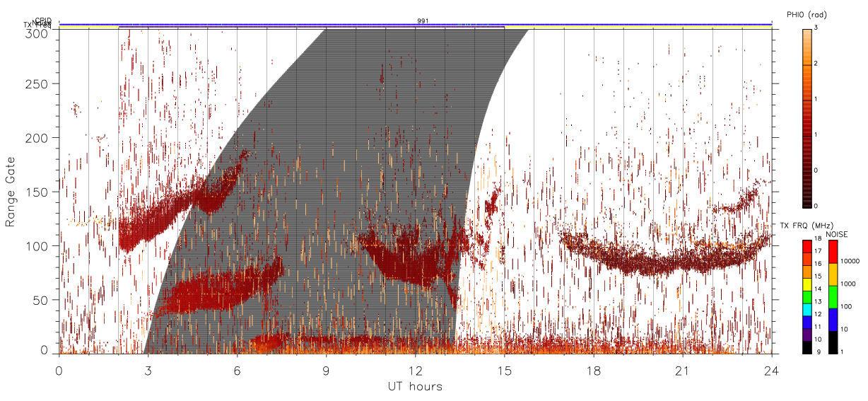Select the green 13-14 MHz TX FRQ swatch
The width and height of the screenshot is (868, 401).
click(x=807, y=297)
